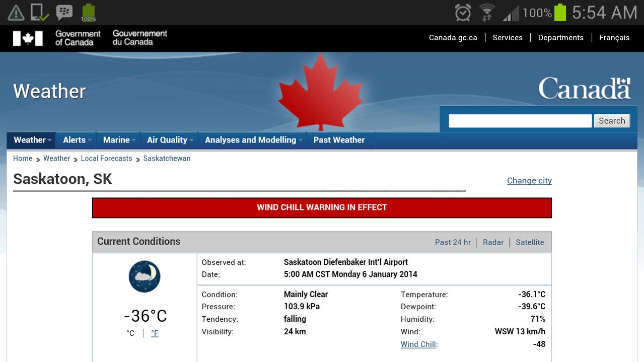Expand the Analyses and Modelling dropdown
The height and width of the screenshot is (362, 644).
(x=253, y=140)
